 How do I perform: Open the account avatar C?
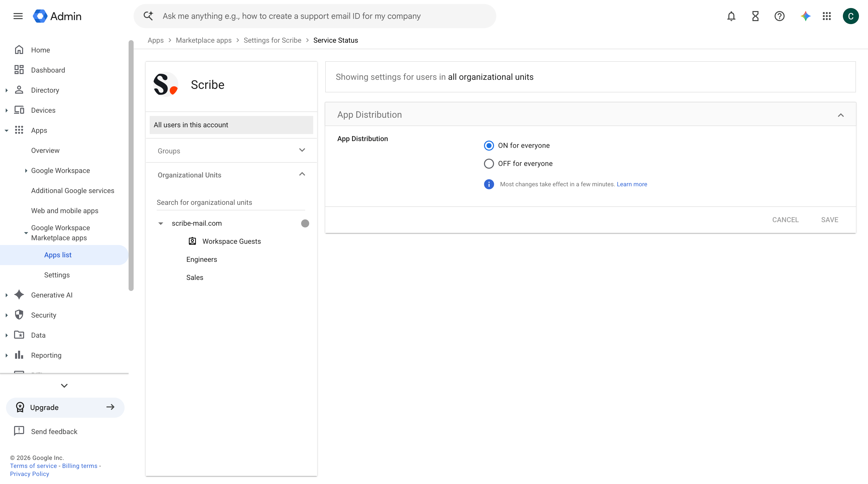850,16
